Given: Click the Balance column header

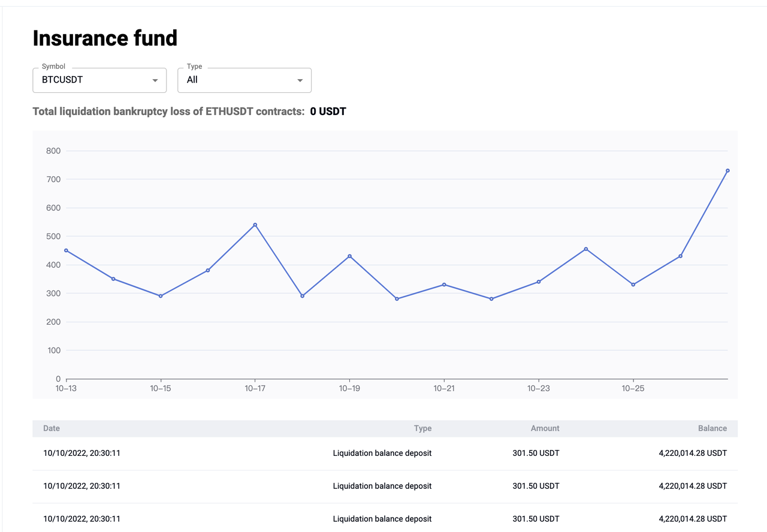Looking at the screenshot, I should pos(712,428).
